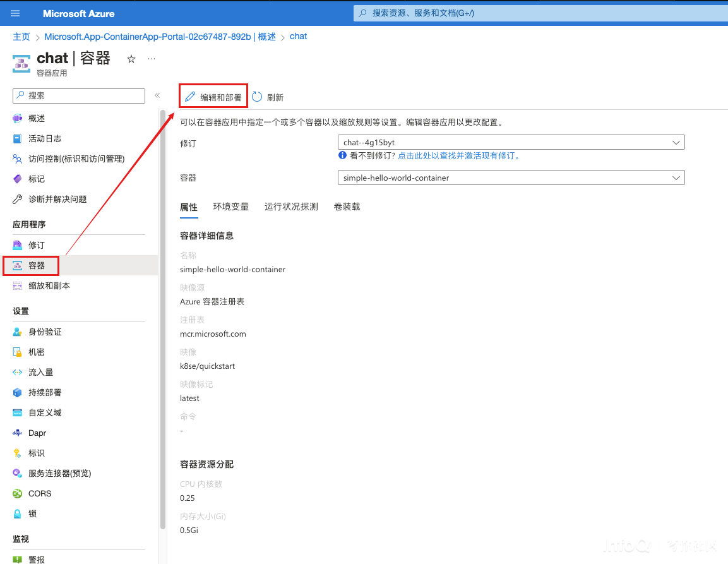Click the 锁 lock icon
The width and height of the screenshot is (728, 564).
tap(17, 514)
